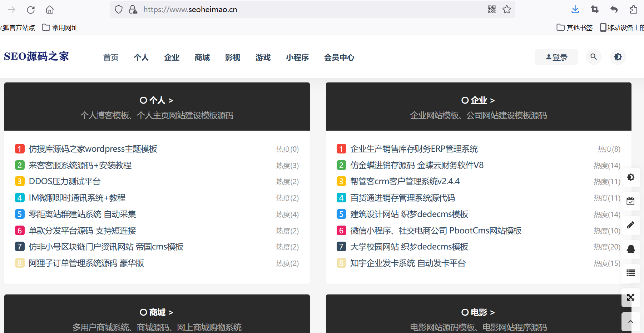Click 热度(4) beside 零距离站群建站系统
644x333 pixels.
[x=288, y=215]
